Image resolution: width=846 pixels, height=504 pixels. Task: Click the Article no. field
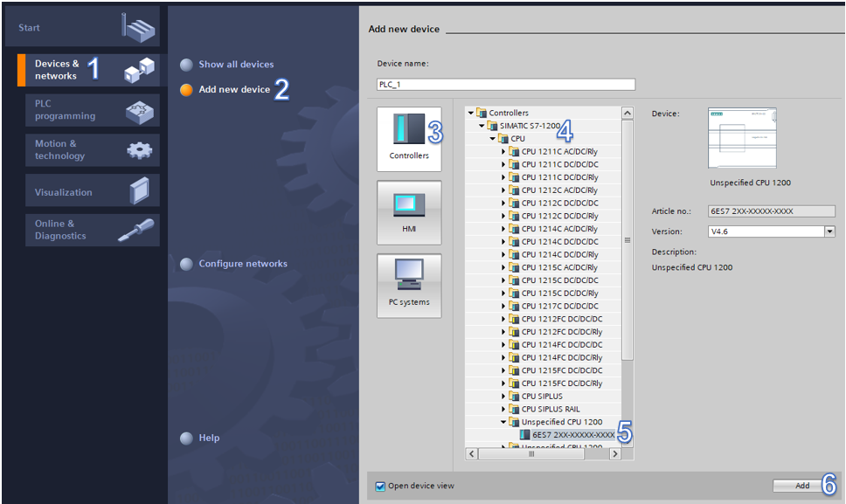(x=771, y=211)
